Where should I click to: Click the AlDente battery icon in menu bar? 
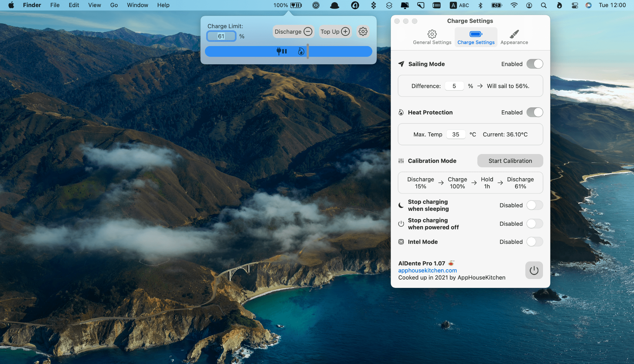pos(296,5)
